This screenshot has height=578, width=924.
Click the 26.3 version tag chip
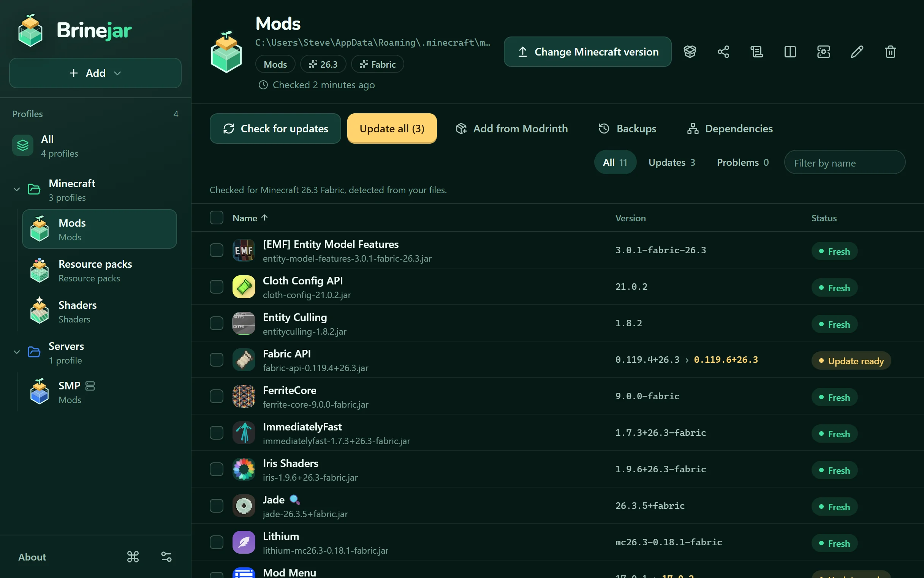click(x=323, y=64)
